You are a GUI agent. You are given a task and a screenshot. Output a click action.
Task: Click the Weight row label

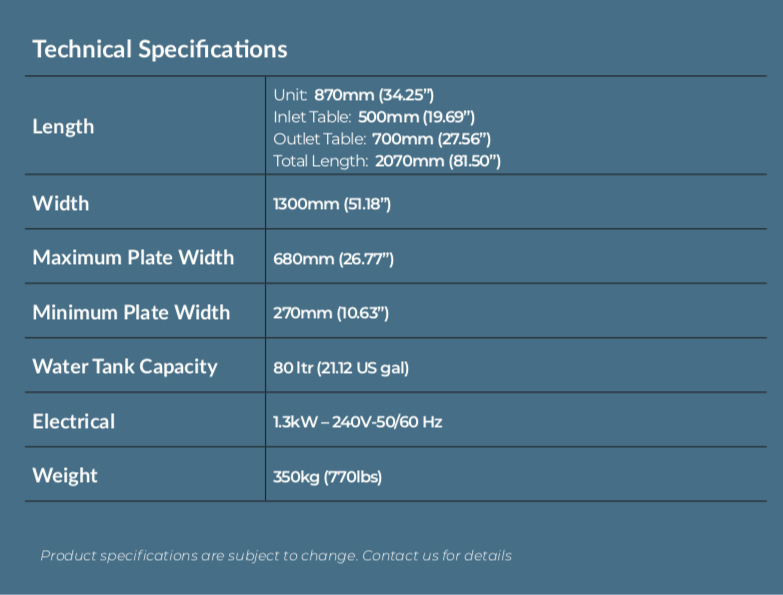coord(65,475)
